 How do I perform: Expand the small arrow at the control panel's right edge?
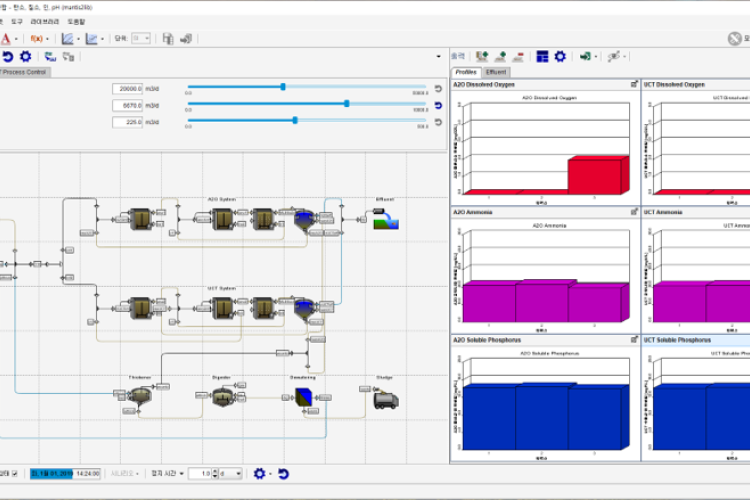[439, 56]
